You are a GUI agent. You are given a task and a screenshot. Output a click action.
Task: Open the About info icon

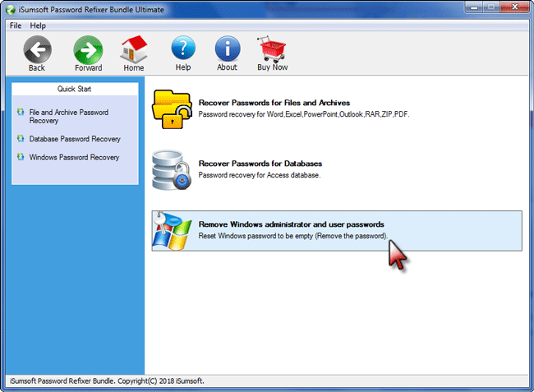[x=228, y=49]
